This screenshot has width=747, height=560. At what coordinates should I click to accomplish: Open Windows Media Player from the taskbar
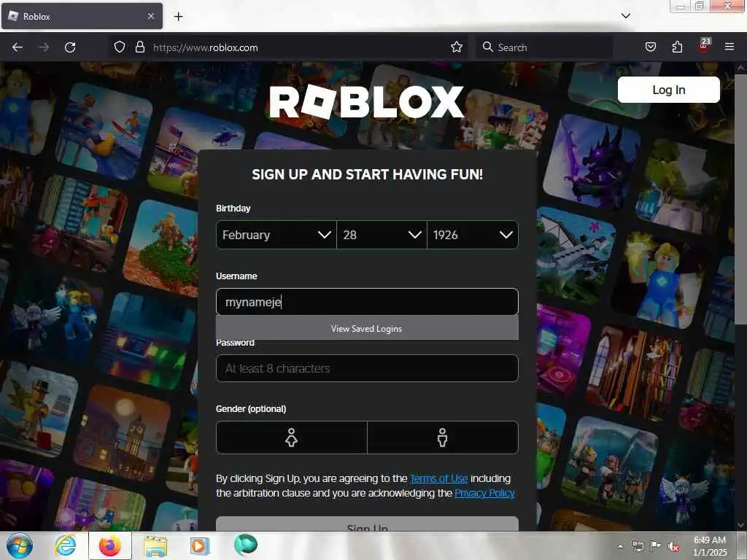200,545
